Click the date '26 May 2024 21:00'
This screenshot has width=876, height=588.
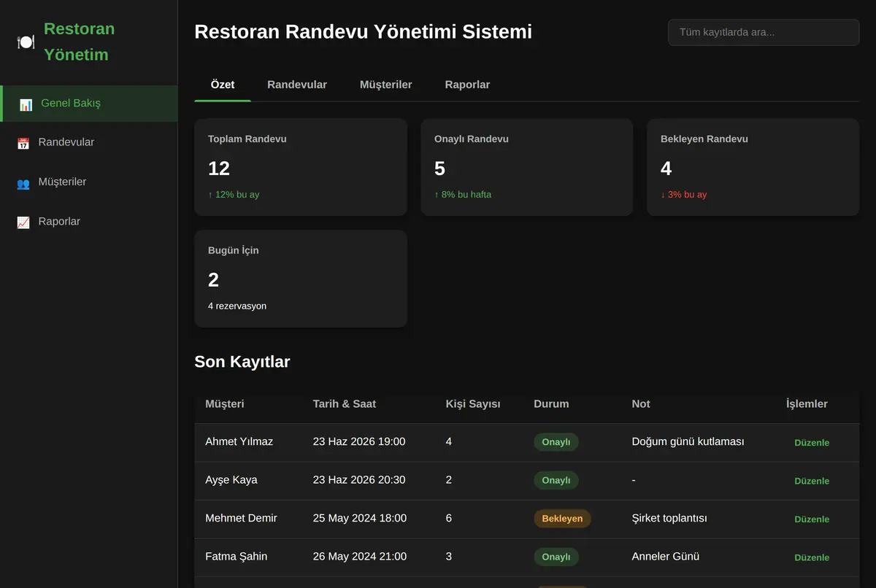pyautogui.click(x=360, y=557)
